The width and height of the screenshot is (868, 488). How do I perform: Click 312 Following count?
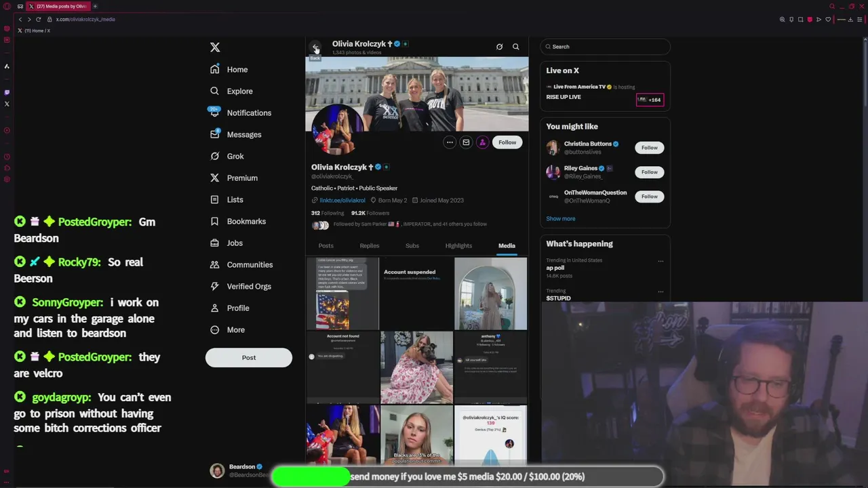(x=327, y=213)
